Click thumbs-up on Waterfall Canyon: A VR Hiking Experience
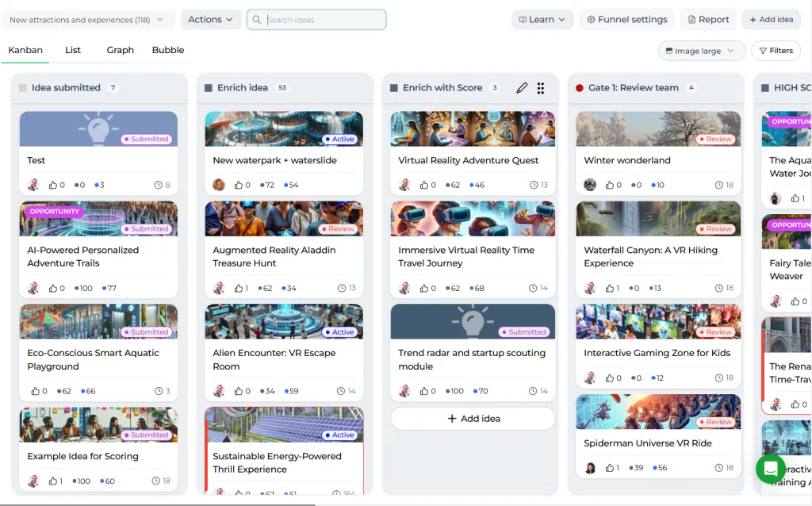The image size is (812, 506). (610, 288)
